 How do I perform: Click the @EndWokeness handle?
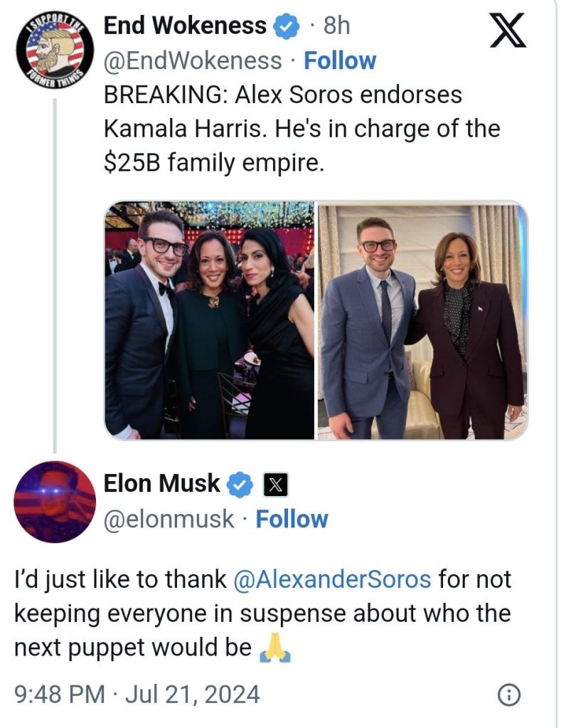tap(193, 60)
